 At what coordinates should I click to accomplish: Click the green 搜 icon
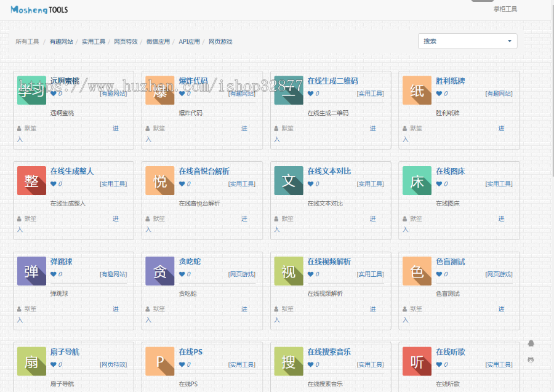[x=289, y=361]
